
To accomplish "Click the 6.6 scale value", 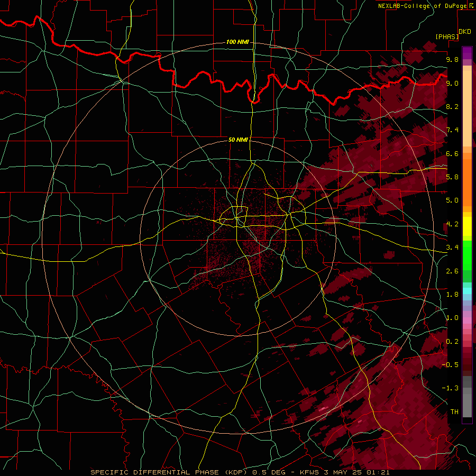I will 452,153.
